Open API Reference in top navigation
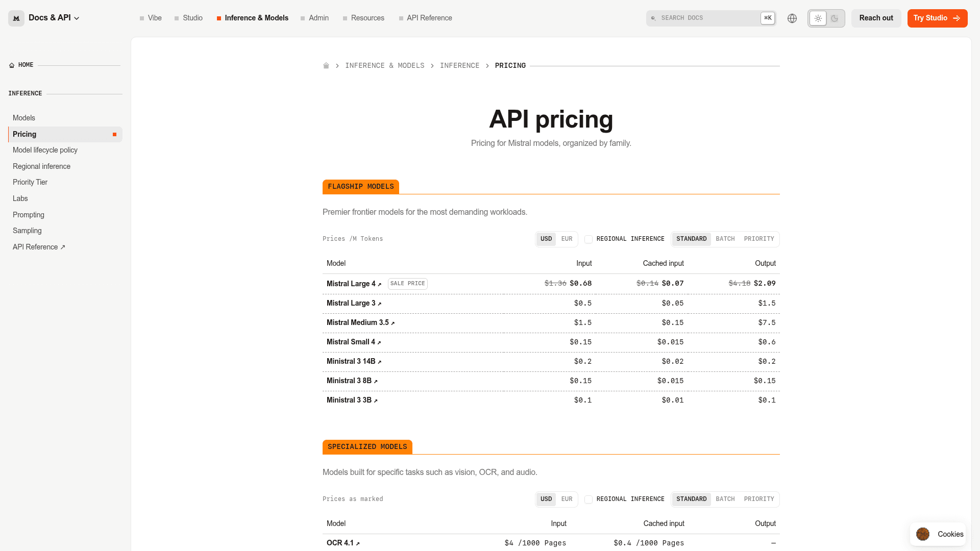The image size is (980, 551). tap(425, 18)
